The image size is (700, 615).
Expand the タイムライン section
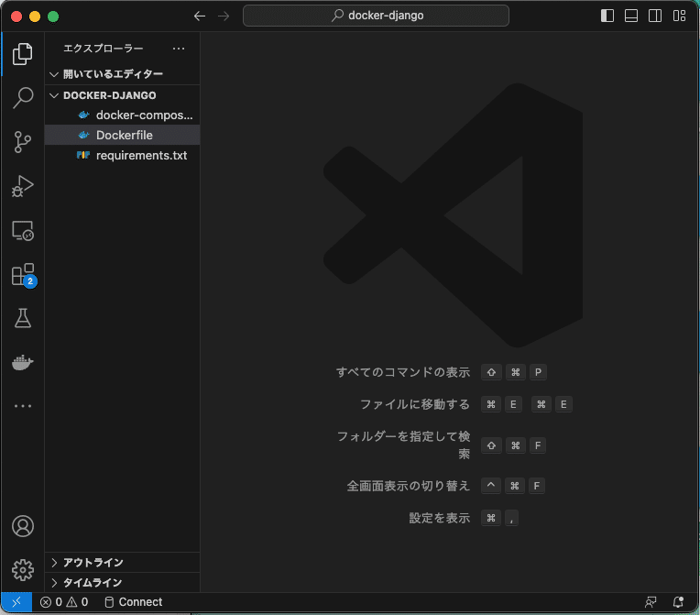[123, 582]
